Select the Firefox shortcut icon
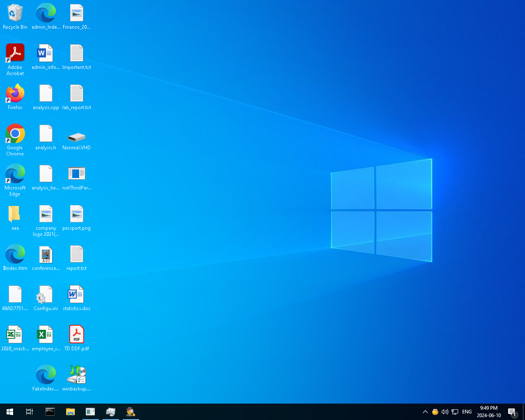525x420 pixels. coord(15,97)
